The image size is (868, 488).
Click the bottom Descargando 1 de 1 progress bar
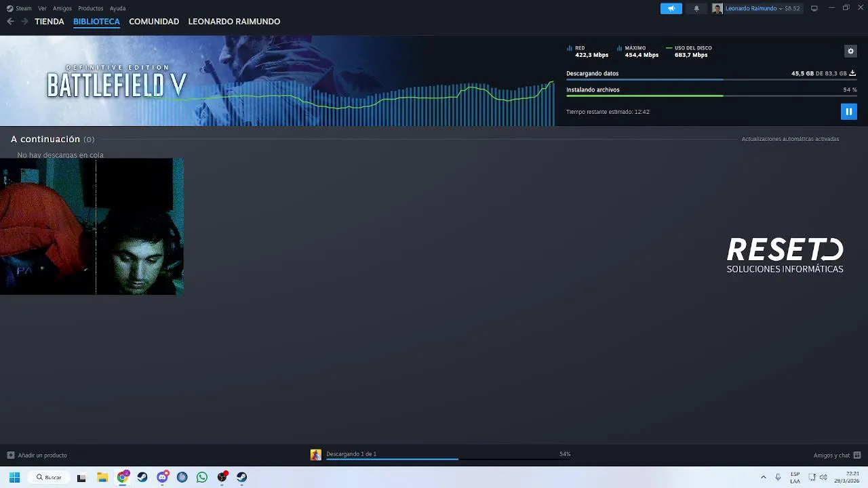448,460
